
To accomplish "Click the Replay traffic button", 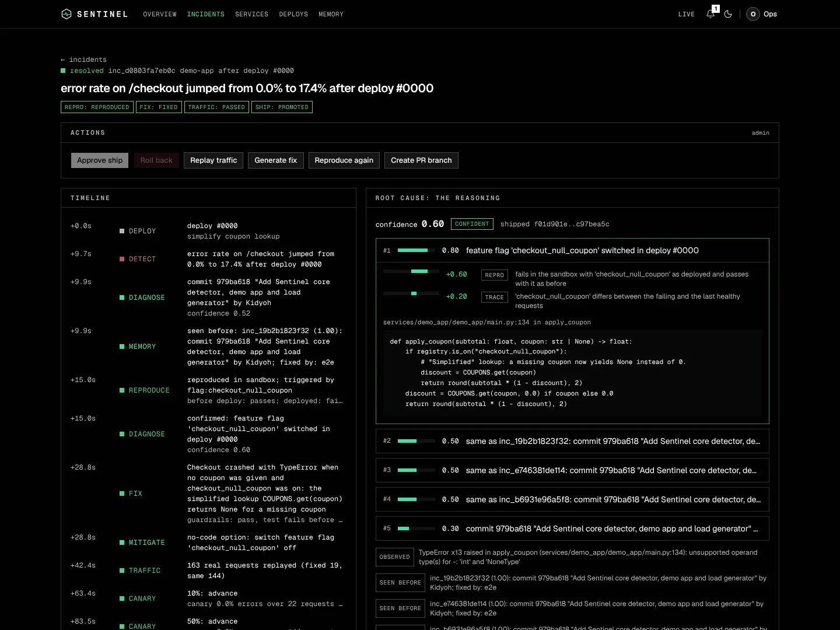I will coord(213,160).
